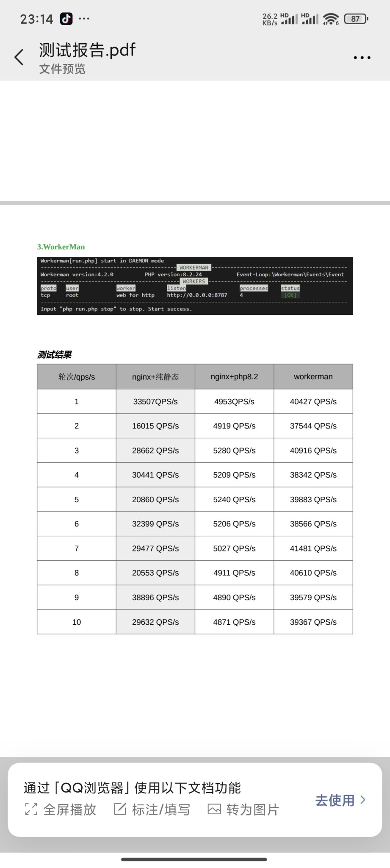Tap the 32399 QPS/s cell

(x=155, y=524)
